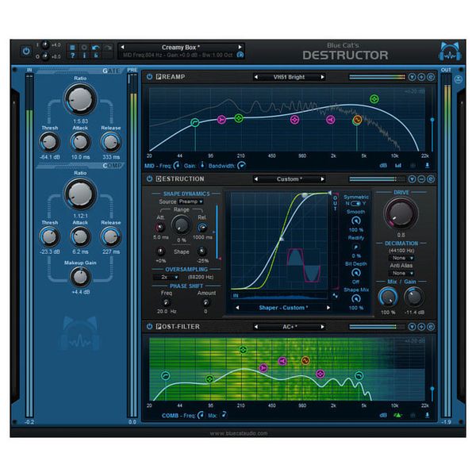The height and width of the screenshot is (476, 476).
Task: Open the AC+ post-filter preset list
Action: pos(289,327)
